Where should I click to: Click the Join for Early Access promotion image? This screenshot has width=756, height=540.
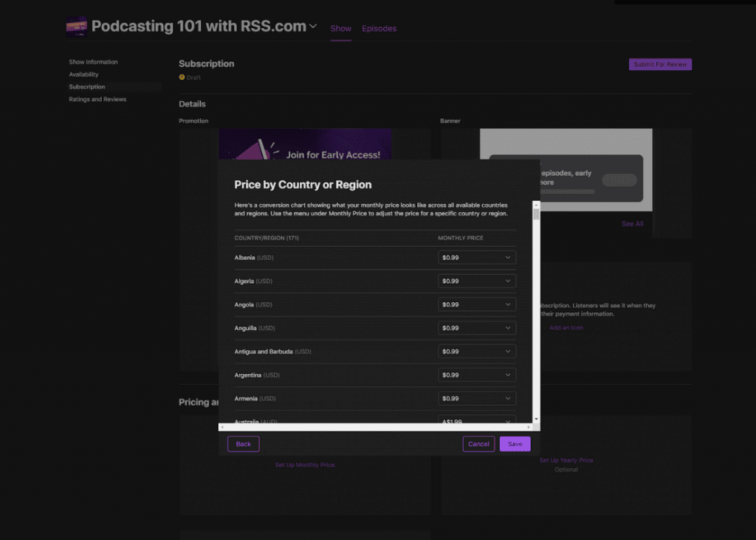click(305, 144)
